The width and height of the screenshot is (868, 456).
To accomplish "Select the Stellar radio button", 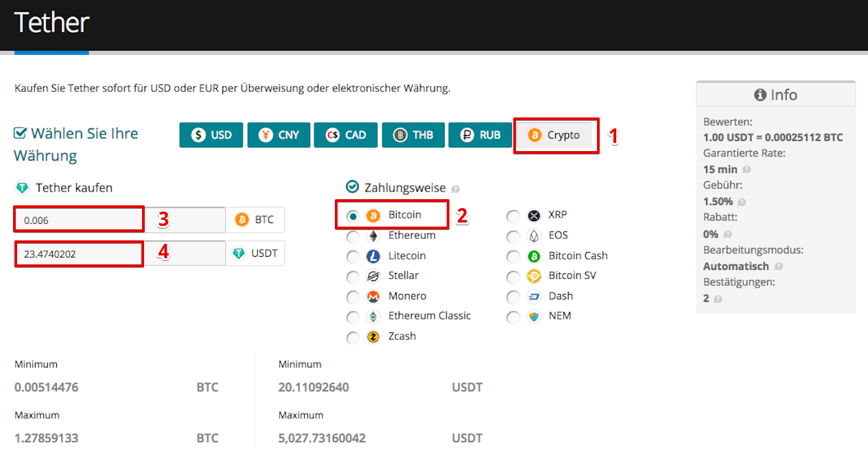I will click(x=353, y=277).
